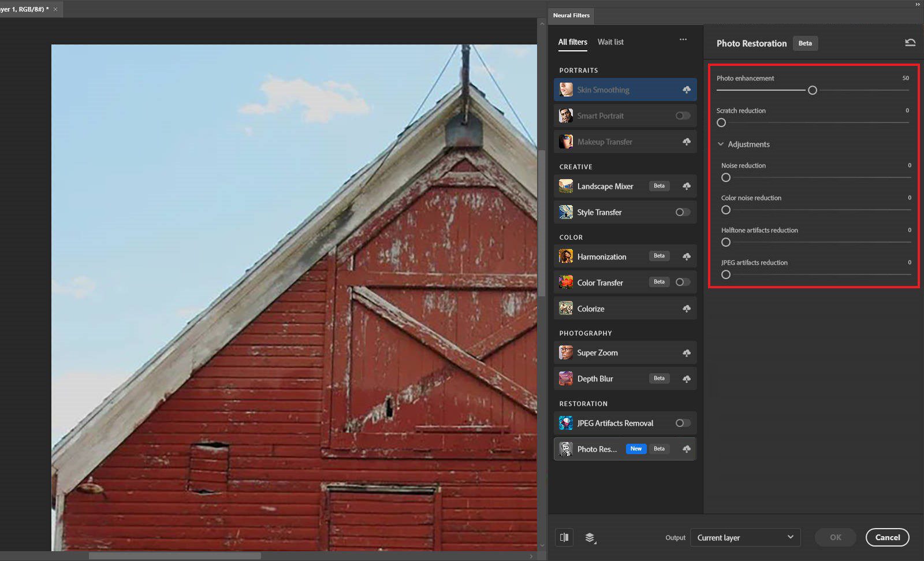Open the Neural Filters more options menu
The image size is (924, 561).
tap(683, 39)
